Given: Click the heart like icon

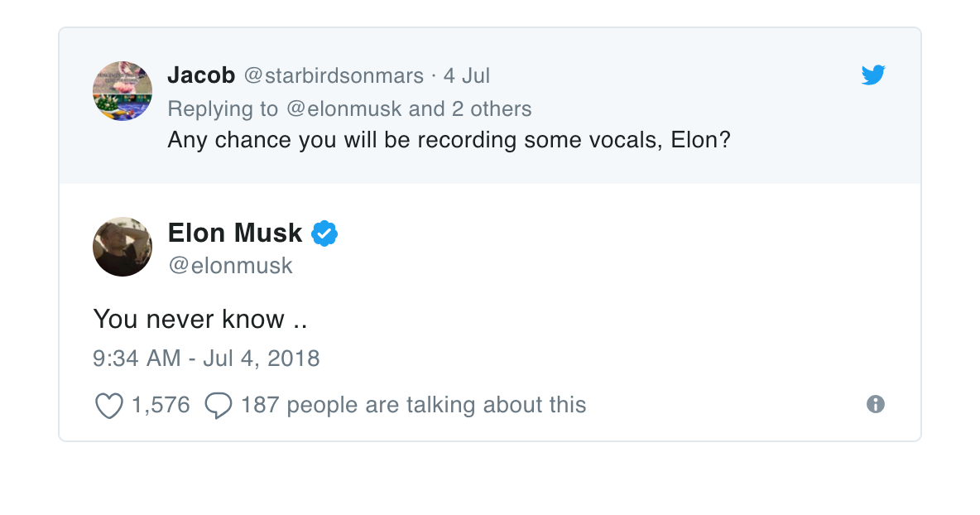Looking at the screenshot, I should click(108, 405).
